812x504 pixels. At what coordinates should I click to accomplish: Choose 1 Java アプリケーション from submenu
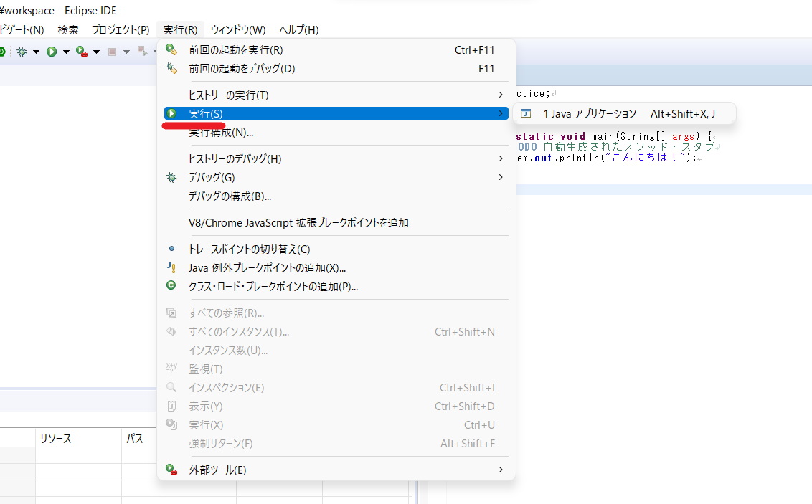(624, 113)
